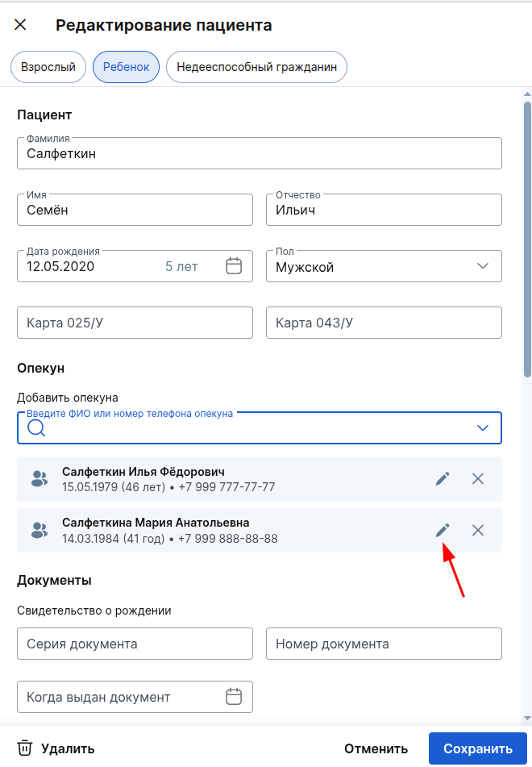Click the Имя field containing Семён
The height and width of the screenshot is (767, 532).
(x=135, y=210)
